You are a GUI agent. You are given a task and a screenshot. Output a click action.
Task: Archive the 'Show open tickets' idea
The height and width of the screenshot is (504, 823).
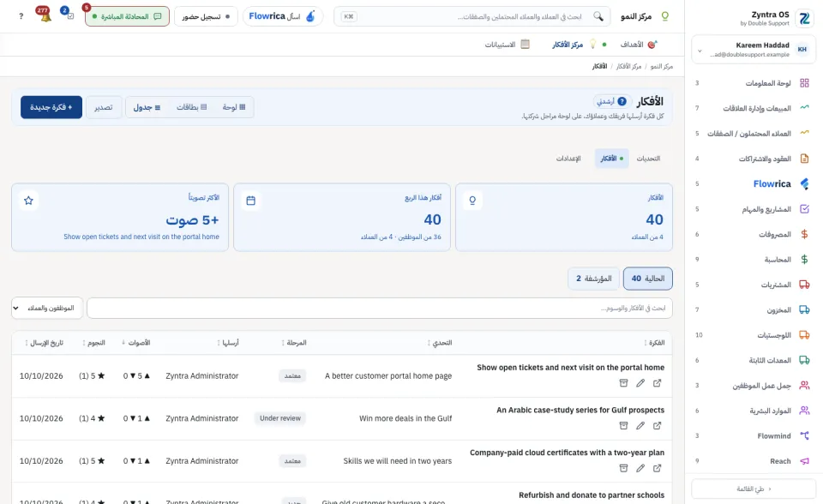tap(623, 383)
